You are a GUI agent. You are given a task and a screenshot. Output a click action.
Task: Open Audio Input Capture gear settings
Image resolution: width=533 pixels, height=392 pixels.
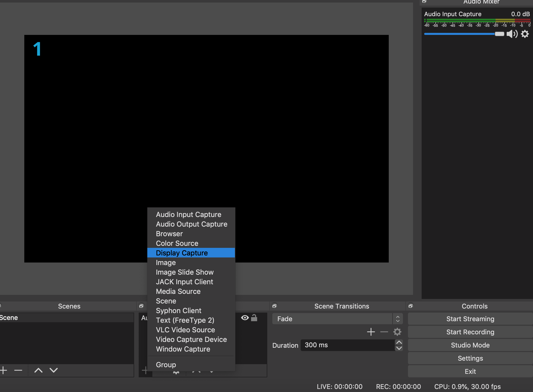click(x=525, y=34)
